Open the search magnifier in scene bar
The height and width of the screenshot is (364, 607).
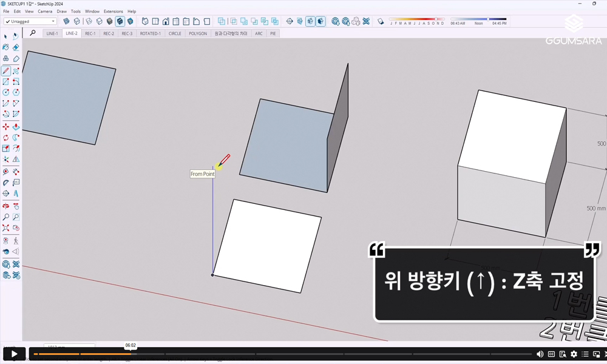tap(33, 33)
